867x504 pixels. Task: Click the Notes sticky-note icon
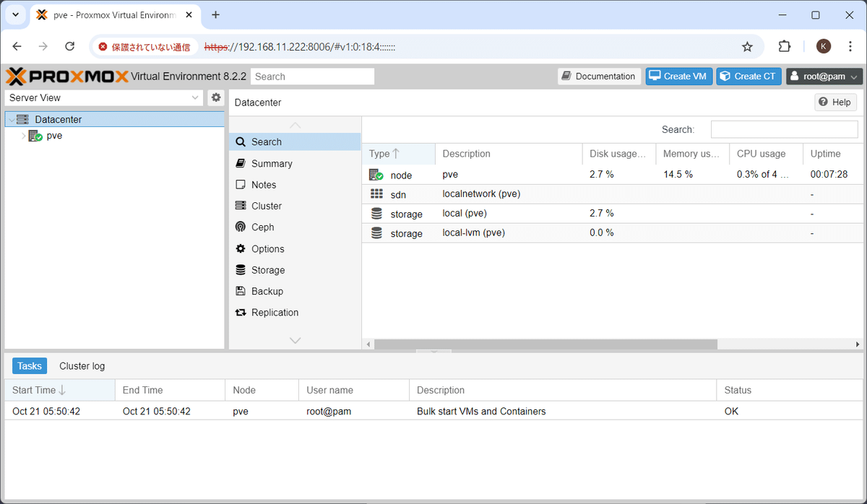(x=241, y=185)
